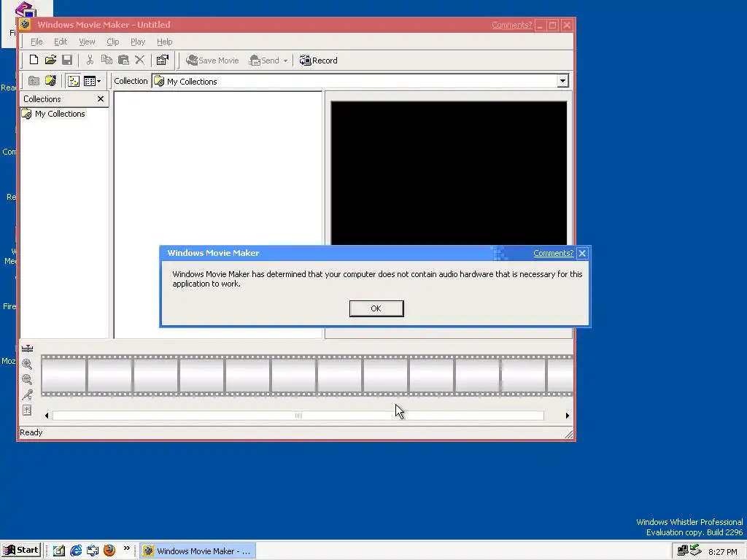Open the View menu
747x560 pixels.
(87, 42)
